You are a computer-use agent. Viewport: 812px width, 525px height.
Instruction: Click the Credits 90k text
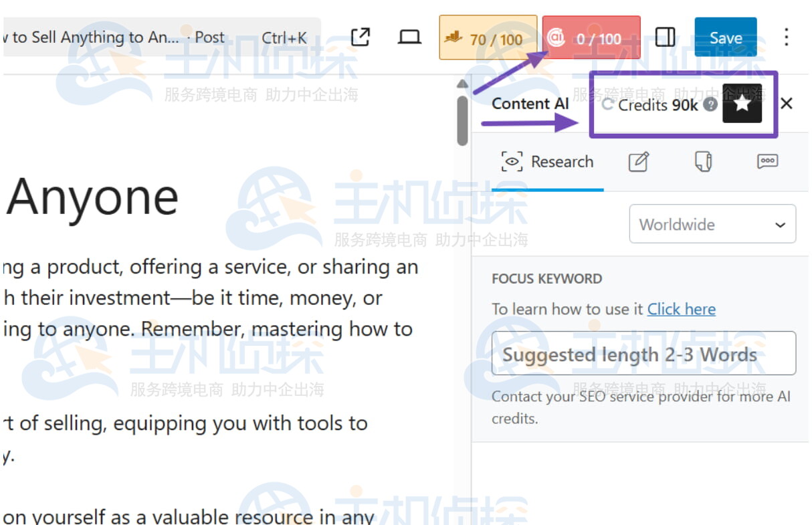click(x=658, y=105)
